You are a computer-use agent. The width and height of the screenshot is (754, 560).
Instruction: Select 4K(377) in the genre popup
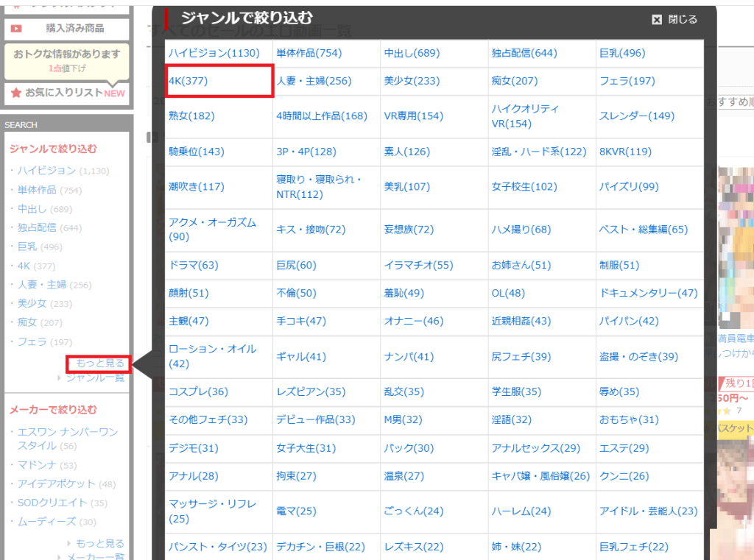[188, 81]
